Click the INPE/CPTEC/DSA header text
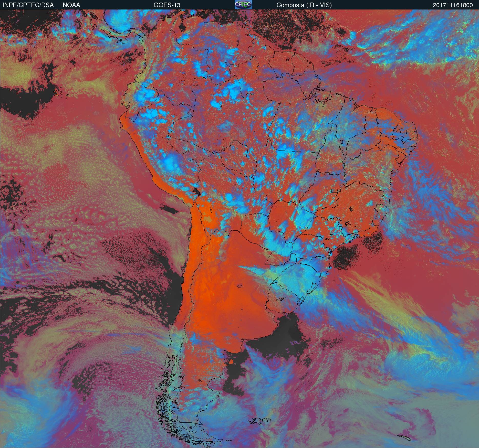 coord(28,5)
